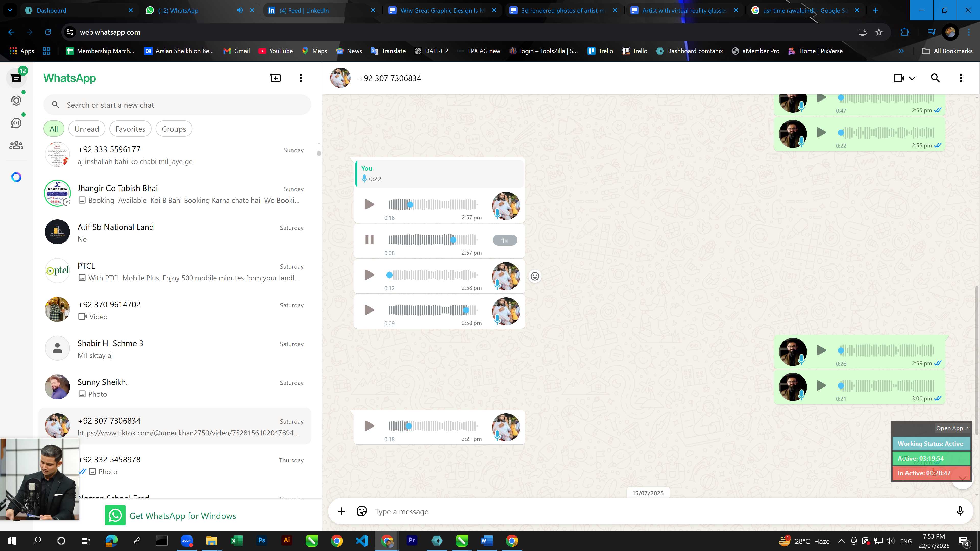This screenshot has height=551, width=980.
Task: Expand hidden bookmarks with the chevron
Action: pos(901,51)
